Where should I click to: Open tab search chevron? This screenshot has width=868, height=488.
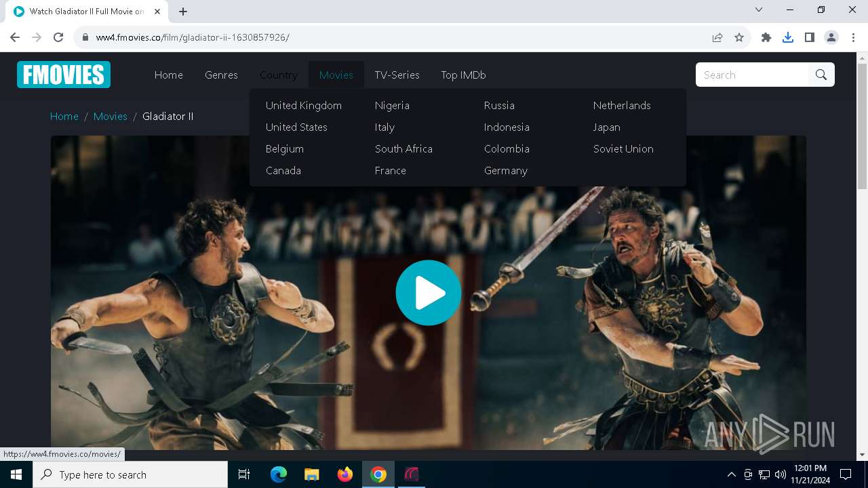(759, 9)
